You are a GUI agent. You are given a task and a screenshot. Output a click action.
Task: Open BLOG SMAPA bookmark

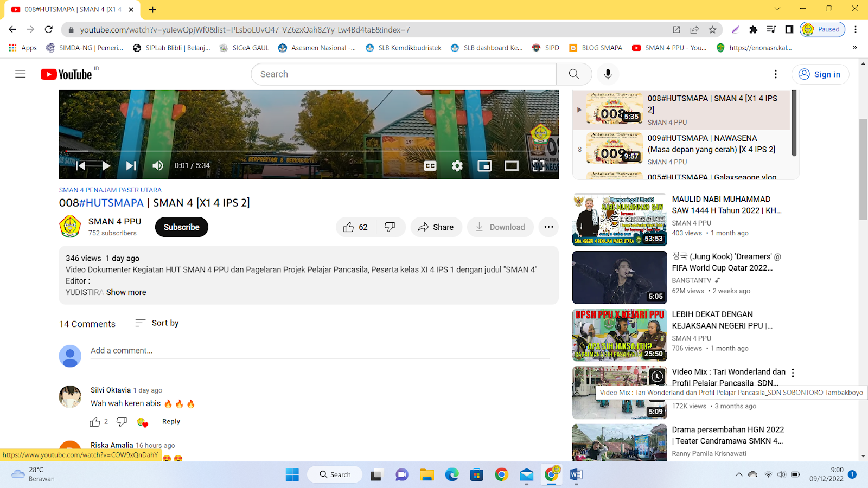[596, 48]
